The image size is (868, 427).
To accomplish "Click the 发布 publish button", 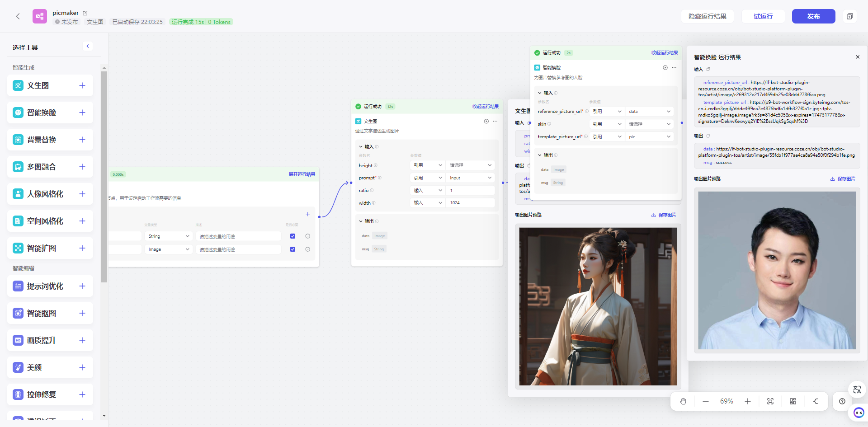I will click(813, 16).
